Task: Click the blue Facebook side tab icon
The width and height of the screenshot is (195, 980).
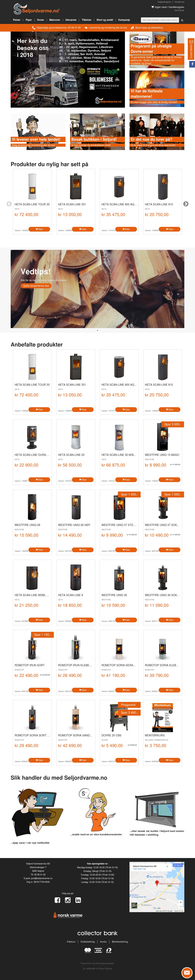Action: point(192,64)
